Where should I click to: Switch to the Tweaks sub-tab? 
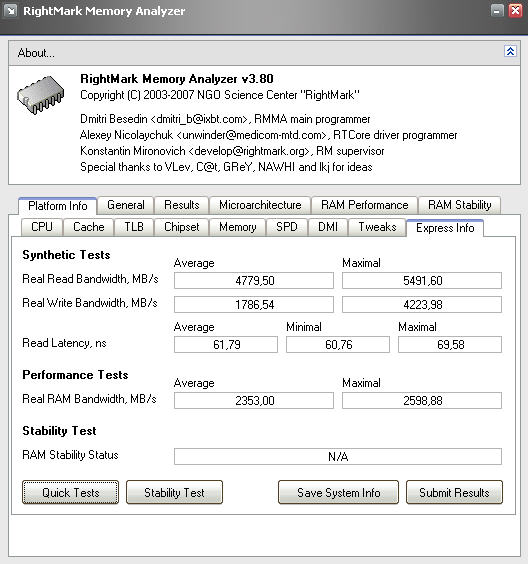pyautogui.click(x=377, y=227)
